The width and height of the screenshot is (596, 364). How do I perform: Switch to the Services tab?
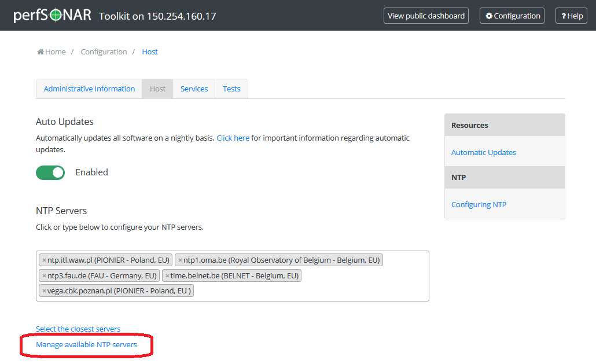[194, 89]
